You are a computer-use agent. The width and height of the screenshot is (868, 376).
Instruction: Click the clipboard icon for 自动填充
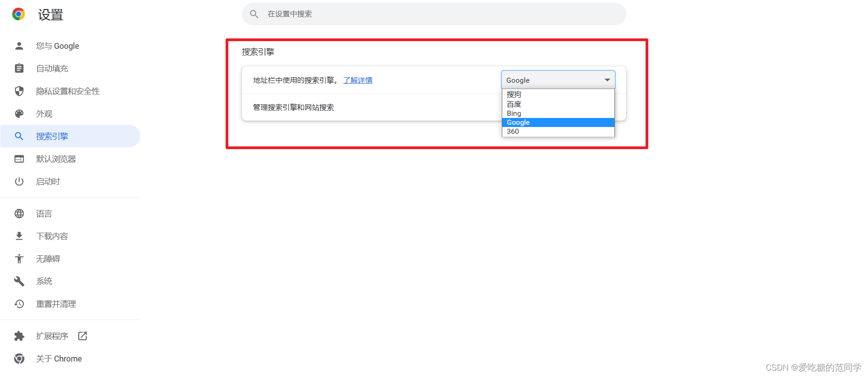(x=19, y=68)
